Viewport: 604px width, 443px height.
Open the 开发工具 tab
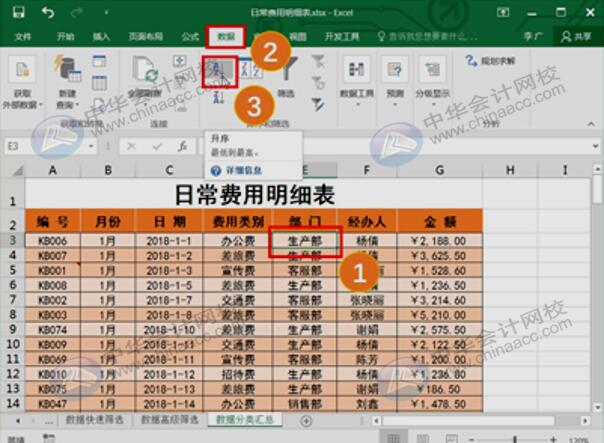(x=342, y=37)
